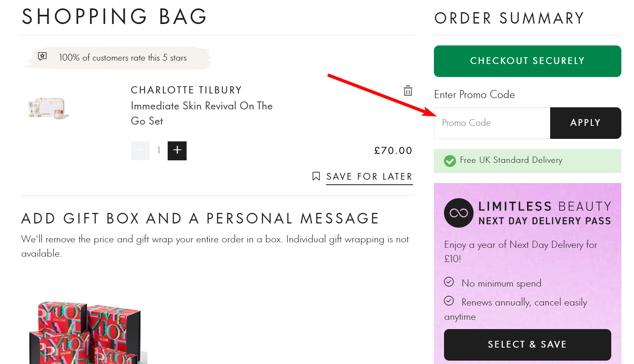Screen dimensions: 634x364
Task: Click the plus icon to increase quantity
Action: coord(177,151)
